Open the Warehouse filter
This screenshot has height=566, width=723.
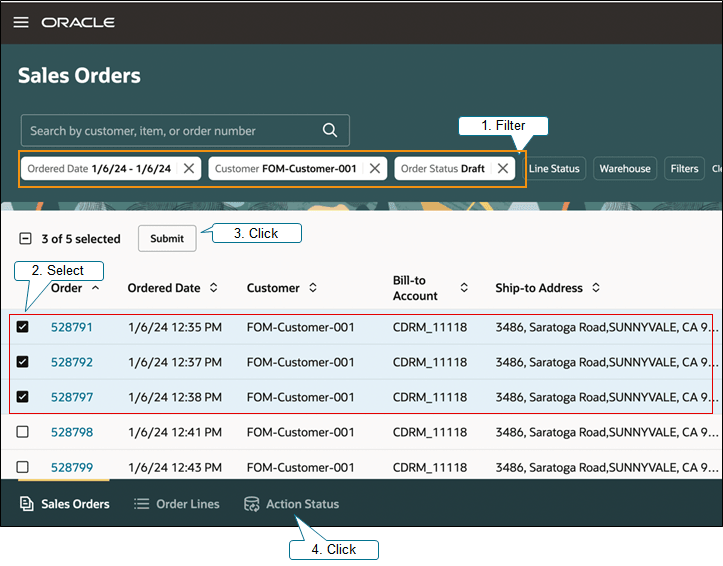coord(625,168)
